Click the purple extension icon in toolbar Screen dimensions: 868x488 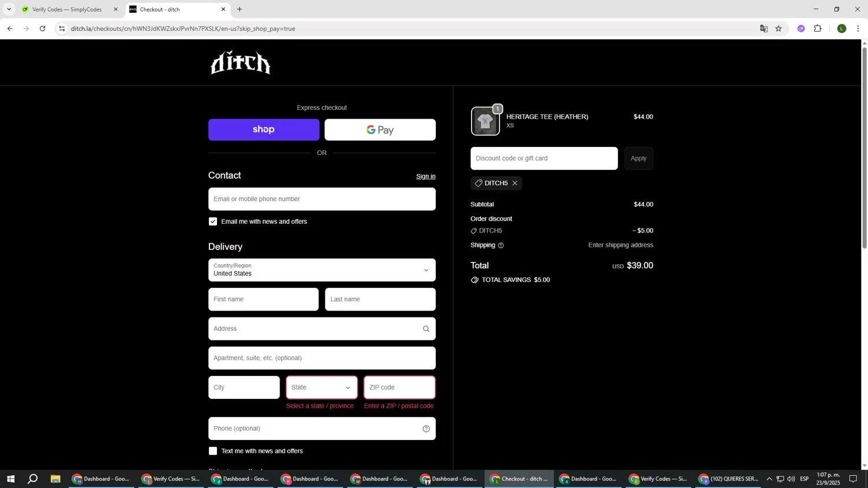point(801,28)
